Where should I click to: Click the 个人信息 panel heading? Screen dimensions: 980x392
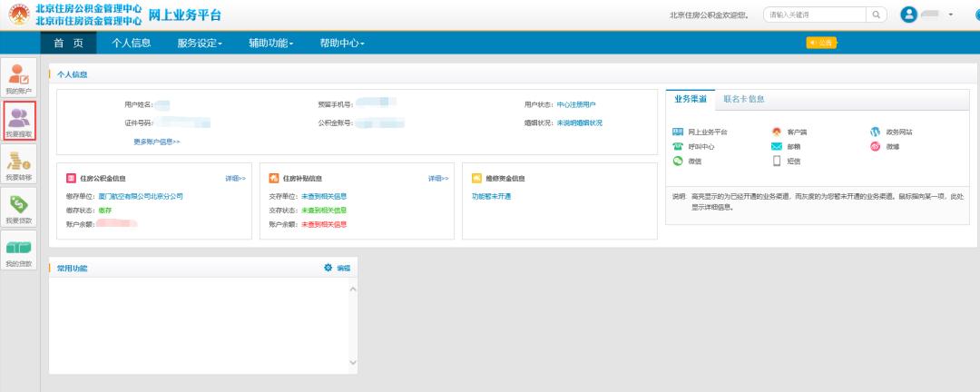click(73, 74)
